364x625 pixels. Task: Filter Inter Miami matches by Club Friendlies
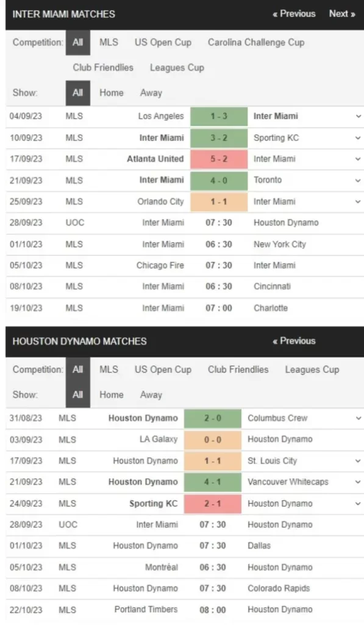tap(102, 68)
